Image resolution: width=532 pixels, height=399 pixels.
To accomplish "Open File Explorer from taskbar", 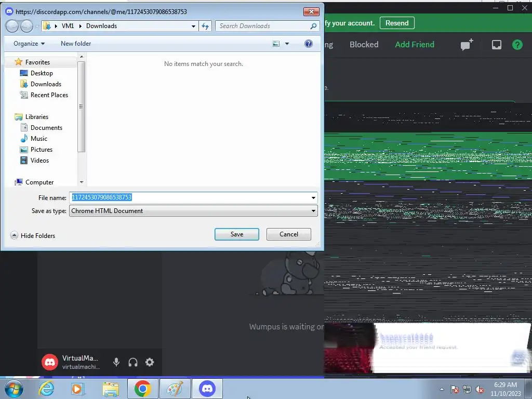I will point(111,389).
